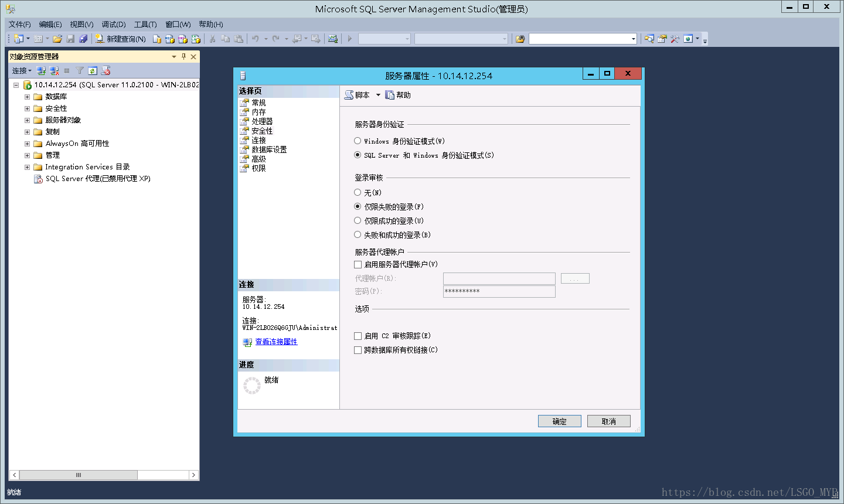Viewport: 844px width, 504px height.
Task: Click Connect Object Explorer icon
Action: 41,70
